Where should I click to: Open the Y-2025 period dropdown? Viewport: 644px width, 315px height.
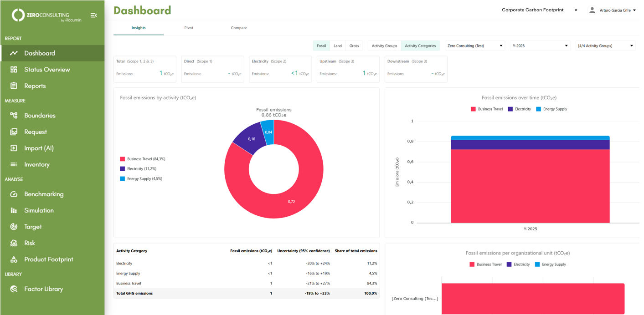point(540,46)
